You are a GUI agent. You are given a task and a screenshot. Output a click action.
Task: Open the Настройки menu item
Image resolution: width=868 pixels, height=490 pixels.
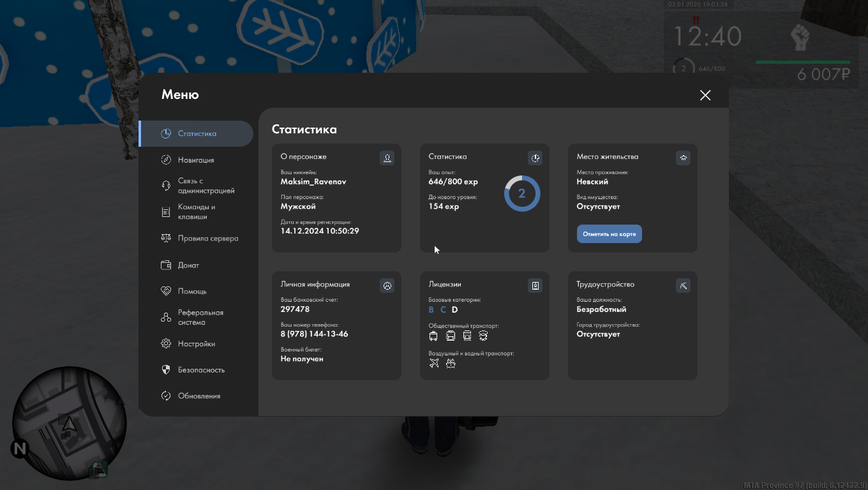coord(196,344)
